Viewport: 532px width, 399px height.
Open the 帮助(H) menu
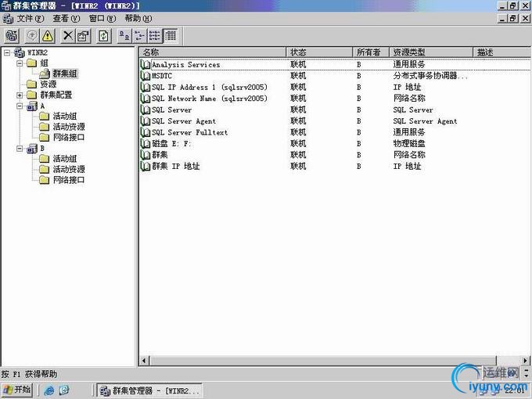(x=138, y=18)
